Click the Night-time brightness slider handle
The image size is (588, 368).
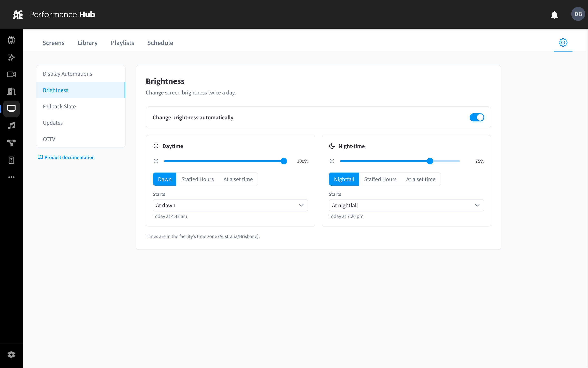tap(430, 161)
